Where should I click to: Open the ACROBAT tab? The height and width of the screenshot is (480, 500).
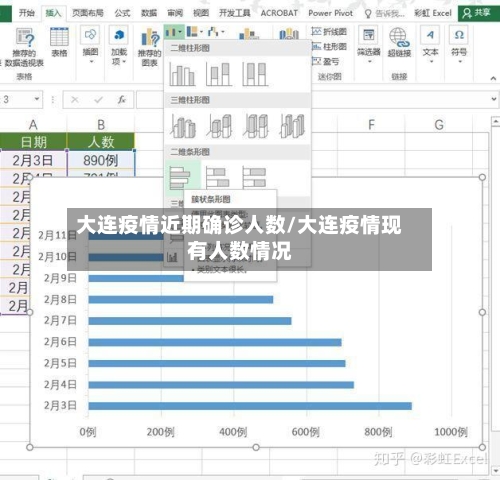coord(279,13)
